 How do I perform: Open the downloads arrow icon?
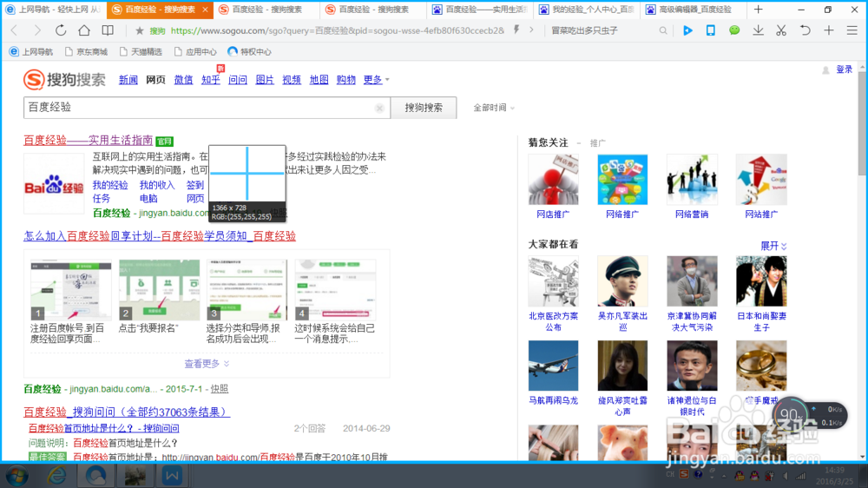tap(758, 30)
